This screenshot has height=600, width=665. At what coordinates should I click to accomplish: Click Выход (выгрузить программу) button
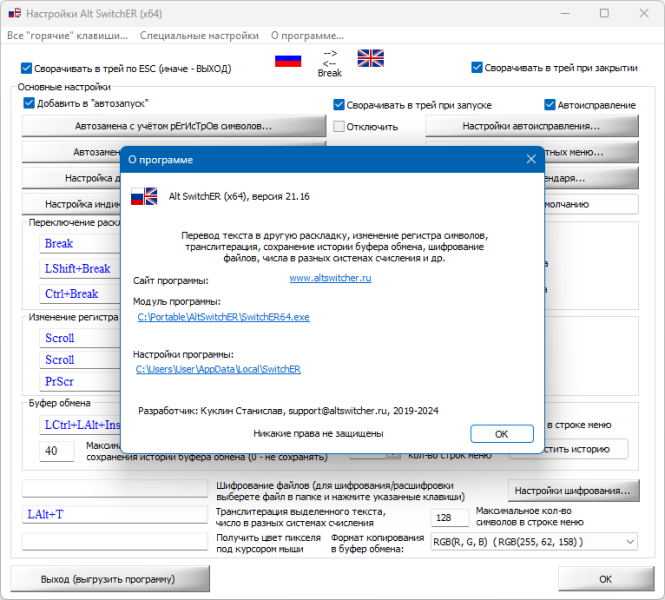coord(110,579)
